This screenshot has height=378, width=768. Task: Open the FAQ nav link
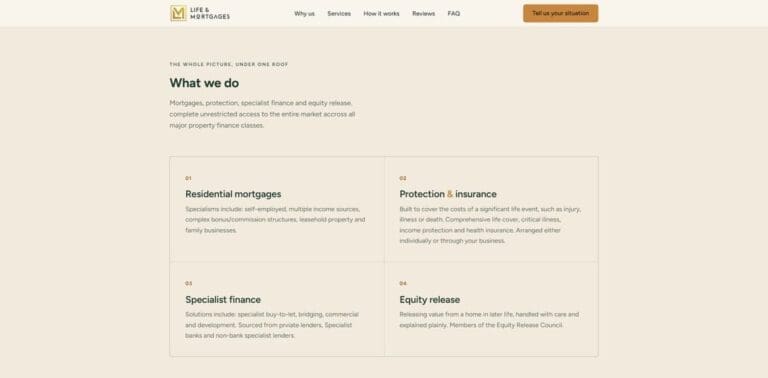(454, 14)
